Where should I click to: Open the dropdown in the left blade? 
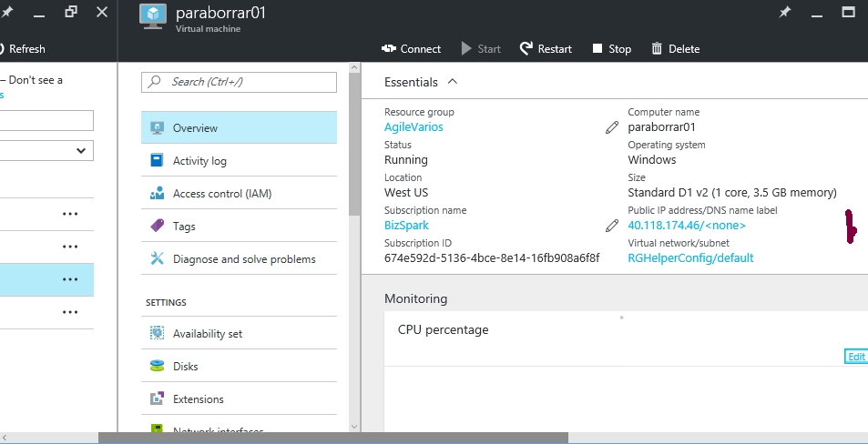pos(46,150)
